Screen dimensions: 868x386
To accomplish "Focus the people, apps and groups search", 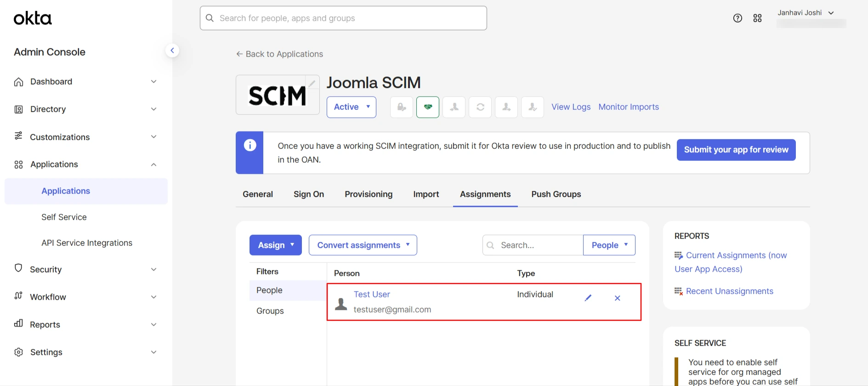I will coord(343,18).
